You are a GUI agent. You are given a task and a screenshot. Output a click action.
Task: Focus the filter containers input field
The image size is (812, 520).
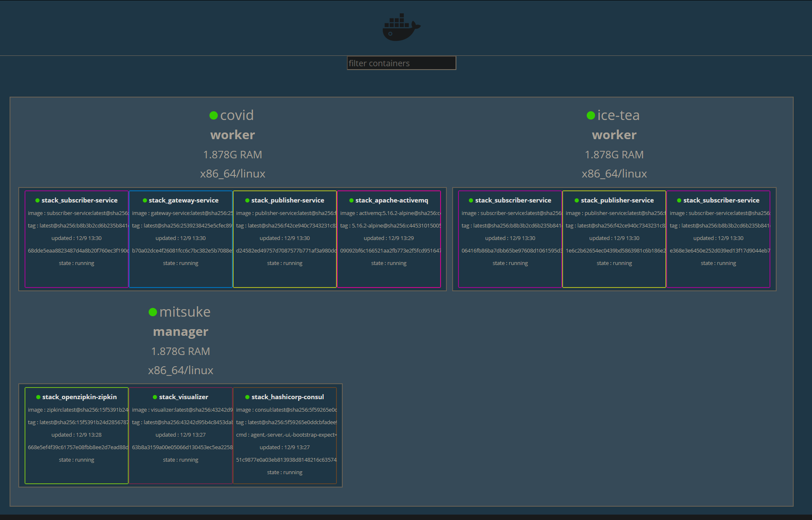click(401, 63)
